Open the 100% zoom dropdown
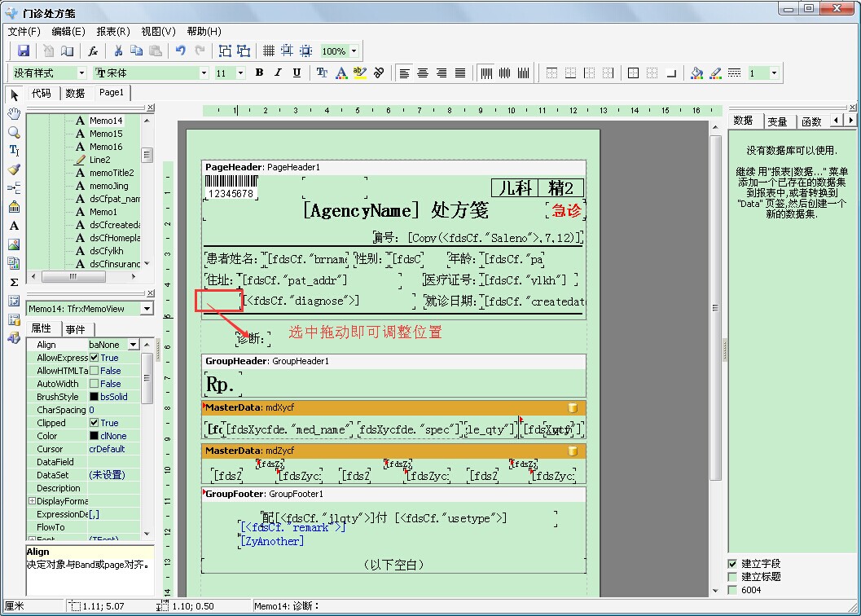The image size is (861, 616). click(x=354, y=51)
